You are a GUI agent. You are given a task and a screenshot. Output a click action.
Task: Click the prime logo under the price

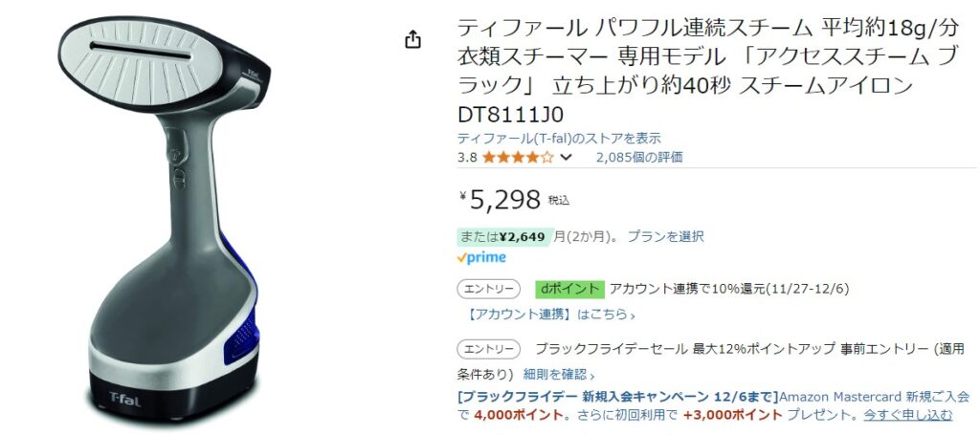point(481,257)
